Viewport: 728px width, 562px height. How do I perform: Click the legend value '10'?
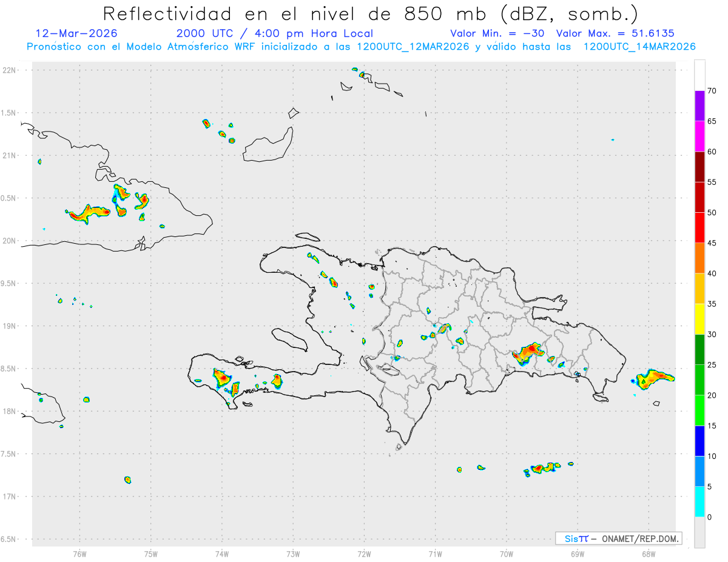(x=712, y=457)
